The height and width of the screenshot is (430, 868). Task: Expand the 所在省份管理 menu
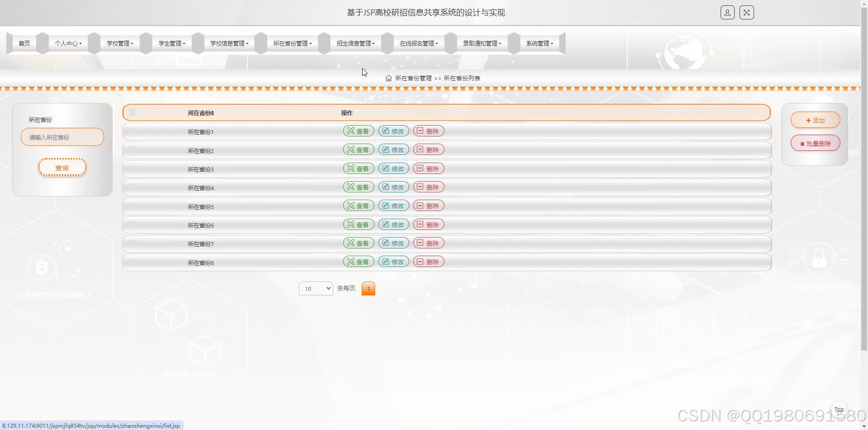[x=292, y=43]
